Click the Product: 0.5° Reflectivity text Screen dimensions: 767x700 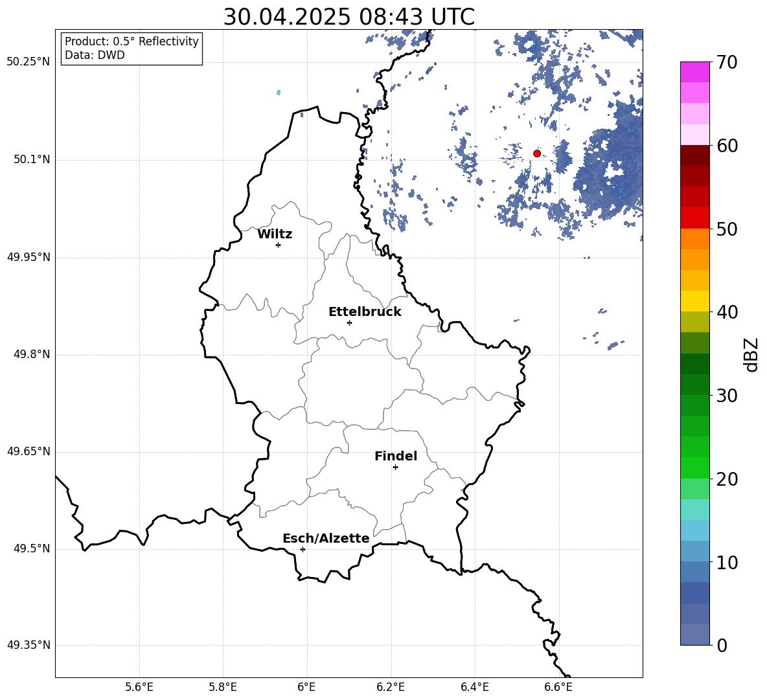(x=132, y=41)
